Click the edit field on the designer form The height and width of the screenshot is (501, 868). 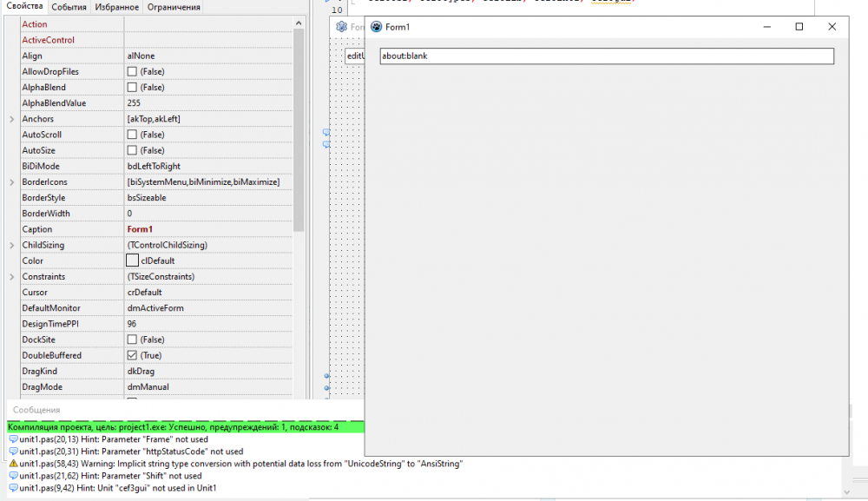355,56
